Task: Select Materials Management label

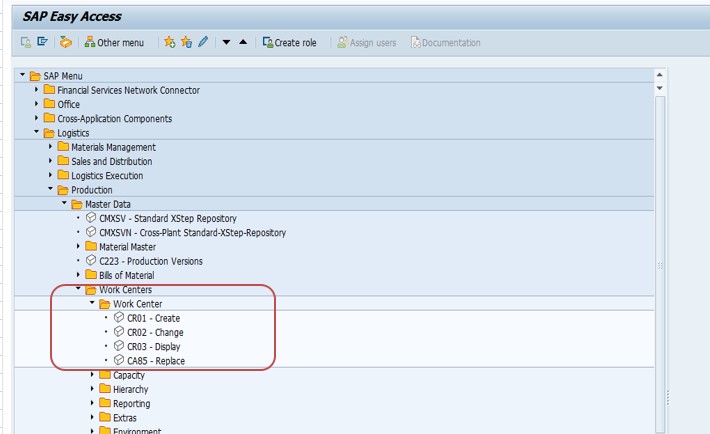Action: 113,147
